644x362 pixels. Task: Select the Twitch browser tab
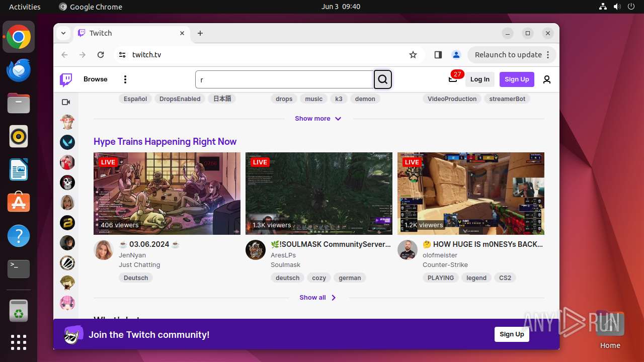(x=132, y=33)
